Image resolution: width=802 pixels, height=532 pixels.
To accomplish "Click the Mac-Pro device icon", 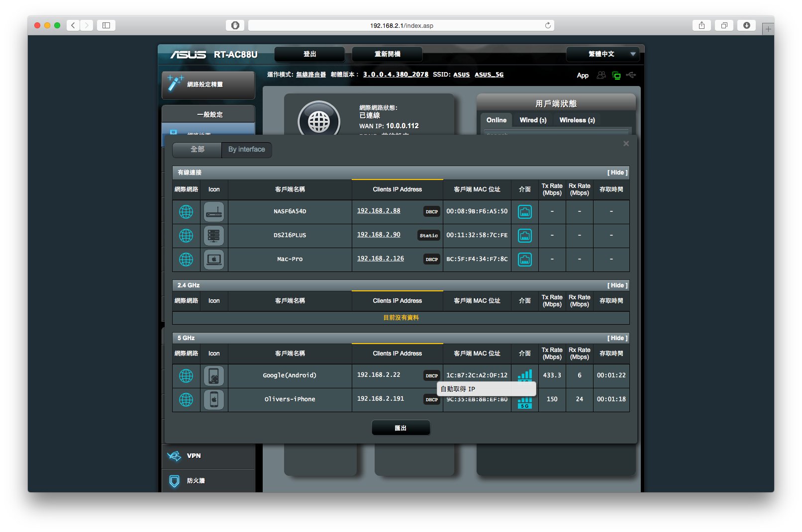I will point(214,260).
